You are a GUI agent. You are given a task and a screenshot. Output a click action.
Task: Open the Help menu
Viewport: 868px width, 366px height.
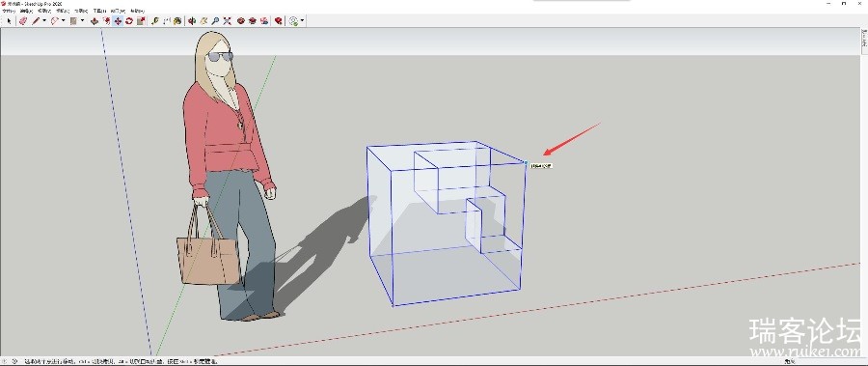tap(137, 11)
